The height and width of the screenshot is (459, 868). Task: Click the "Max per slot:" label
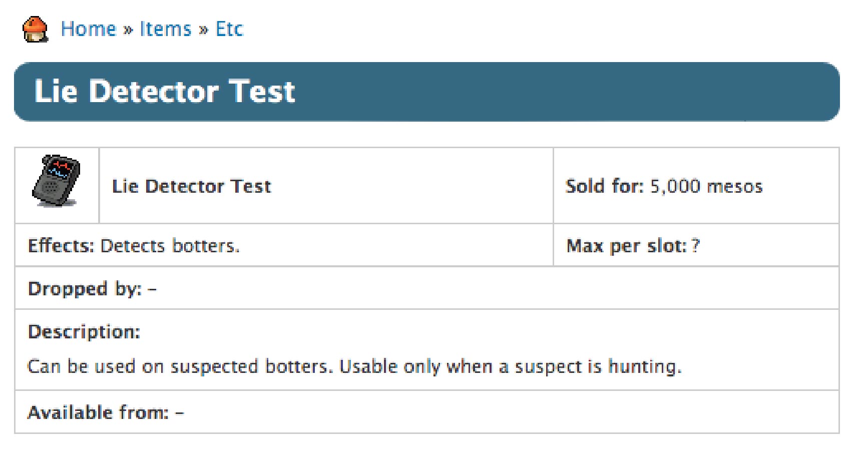[x=626, y=246]
